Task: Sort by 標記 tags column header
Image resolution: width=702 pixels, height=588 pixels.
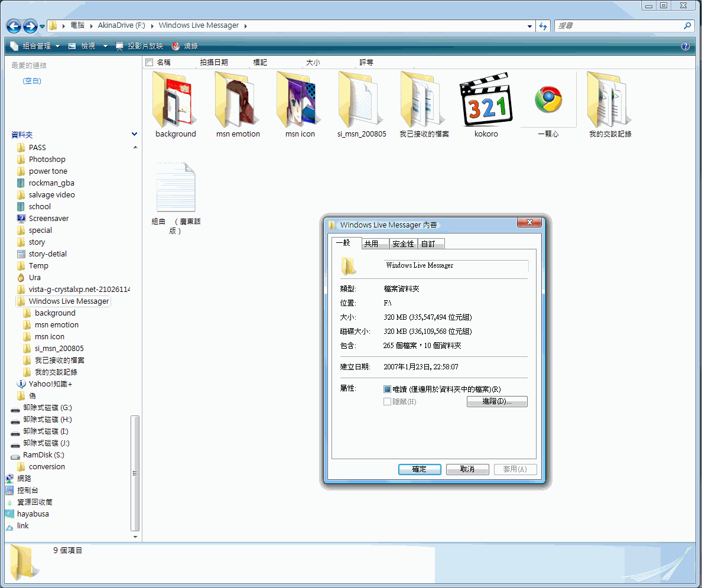Action: click(259, 62)
